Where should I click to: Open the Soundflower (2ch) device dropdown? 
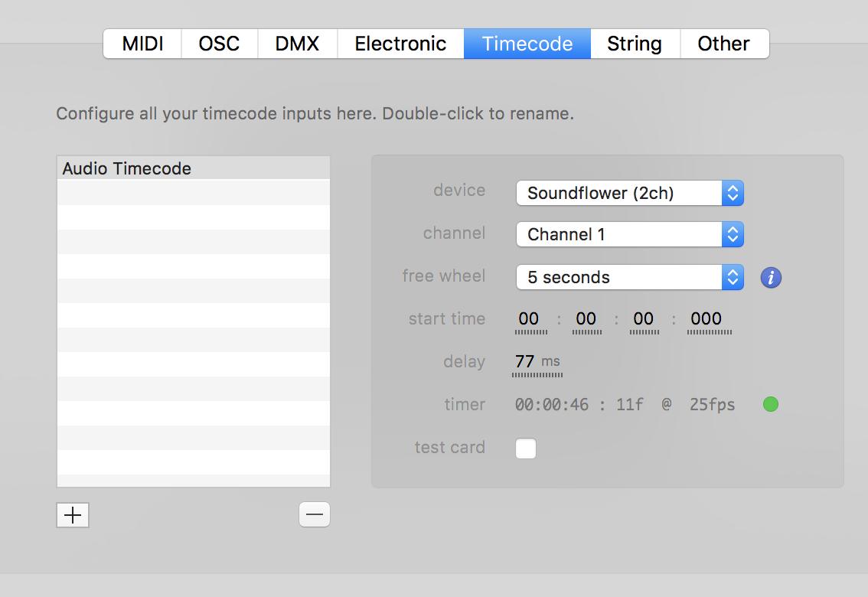(x=629, y=193)
